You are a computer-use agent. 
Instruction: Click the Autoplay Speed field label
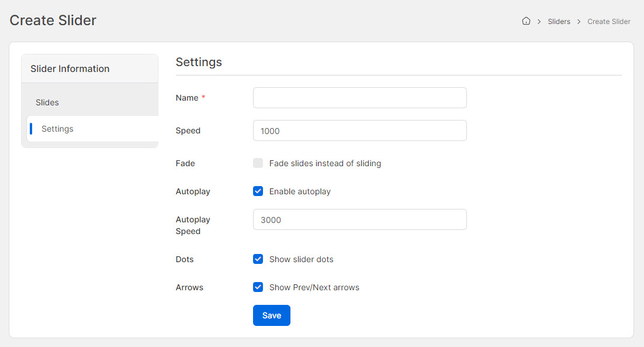pyautogui.click(x=193, y=225)
